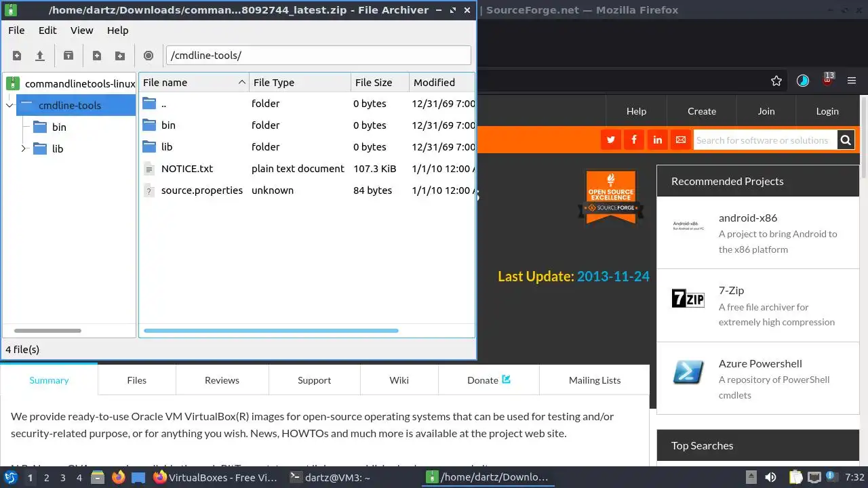Click the stop operation toolbar icon

click(x=149, y=56)
